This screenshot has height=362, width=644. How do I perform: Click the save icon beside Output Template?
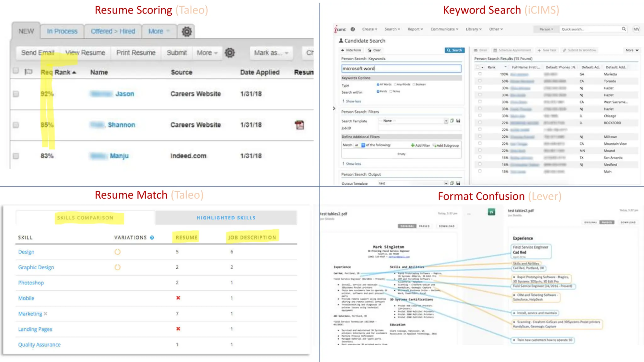point(458,183)
